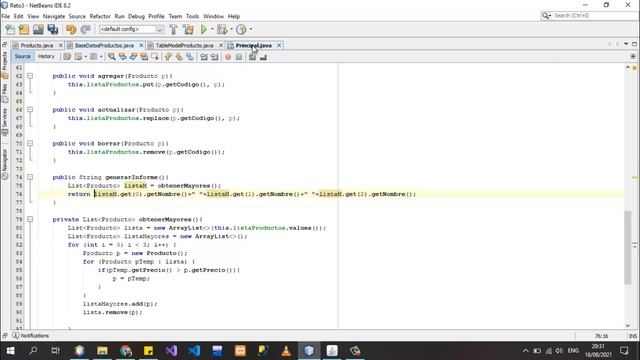This screenshot has width=640, height=360.
Task: Click the ENG language indicator in tray
Action: 573,351
